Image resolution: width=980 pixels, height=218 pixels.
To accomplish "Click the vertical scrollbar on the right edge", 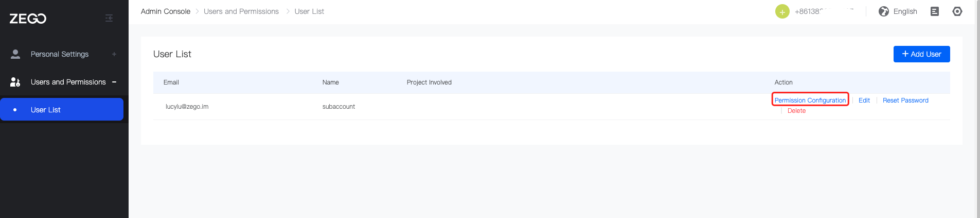I will (x=977, y=103).
